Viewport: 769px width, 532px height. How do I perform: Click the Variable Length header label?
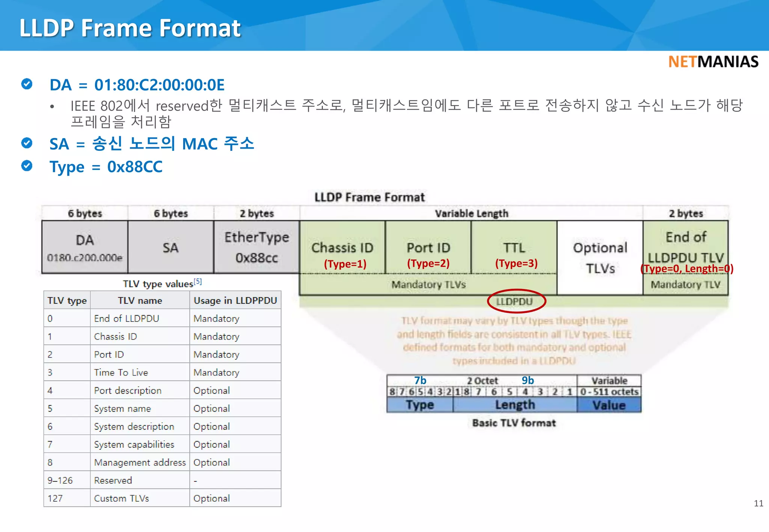472,213
